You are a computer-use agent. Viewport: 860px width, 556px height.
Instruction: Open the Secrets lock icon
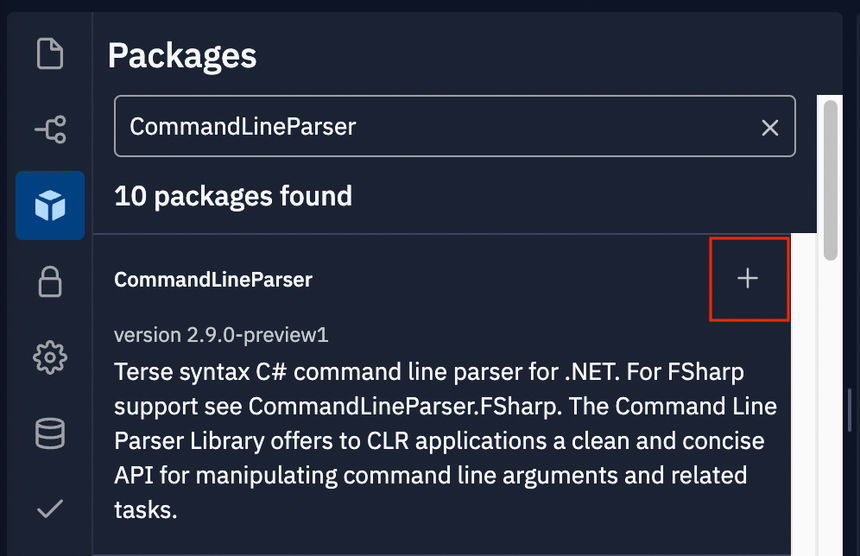[50, 282]
